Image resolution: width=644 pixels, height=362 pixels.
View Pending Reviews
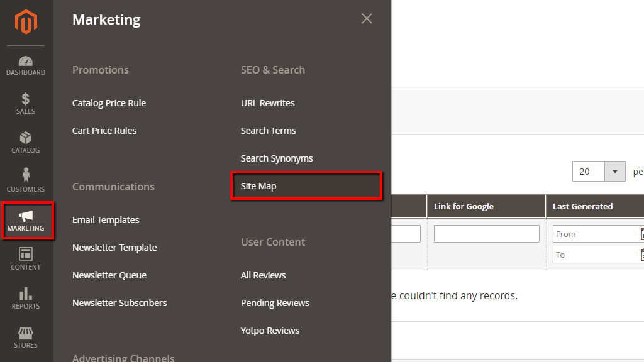pyautogui.click(x=275, y=302)
